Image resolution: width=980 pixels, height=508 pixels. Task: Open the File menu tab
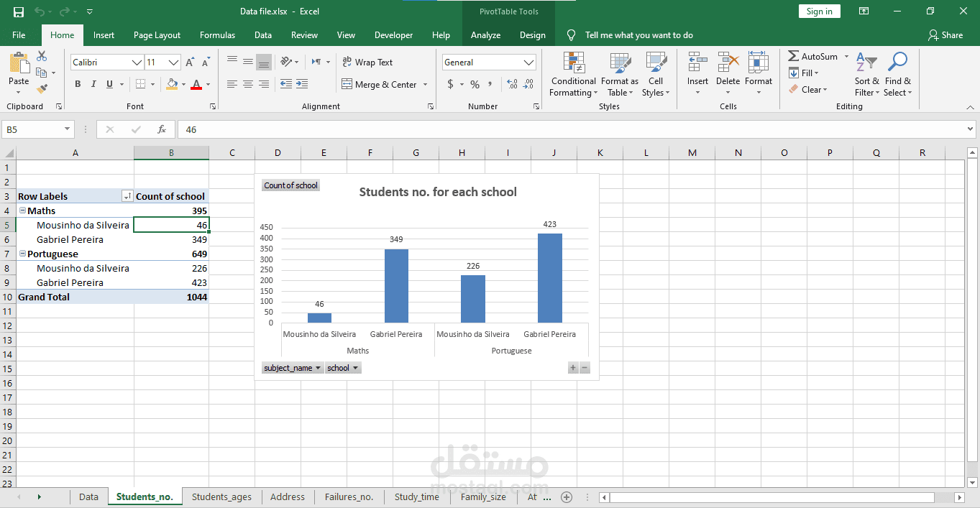pos(19,35)
